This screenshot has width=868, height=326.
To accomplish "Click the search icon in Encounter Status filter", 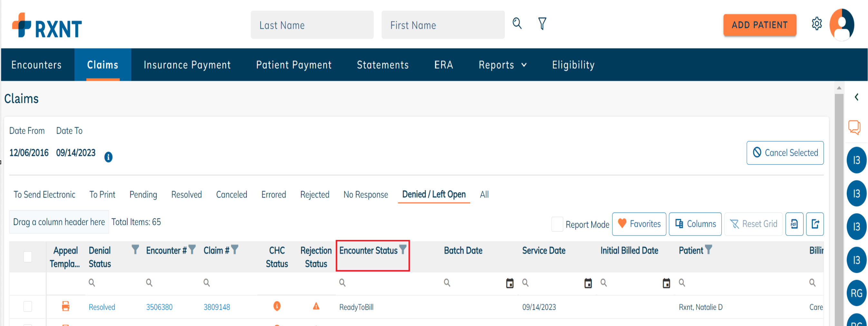I will click(x=342, y=283).
